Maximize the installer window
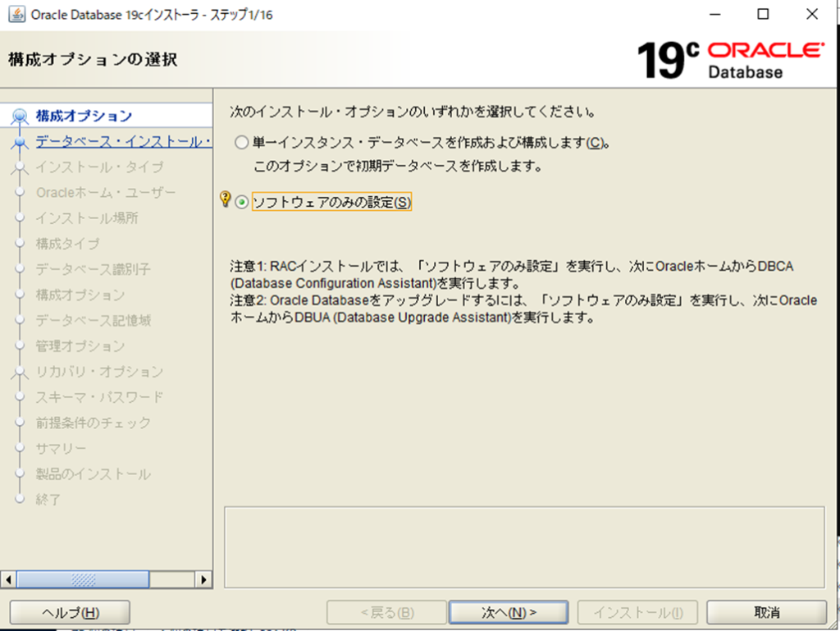The image size is (840, 631). [x=763, y=14]
